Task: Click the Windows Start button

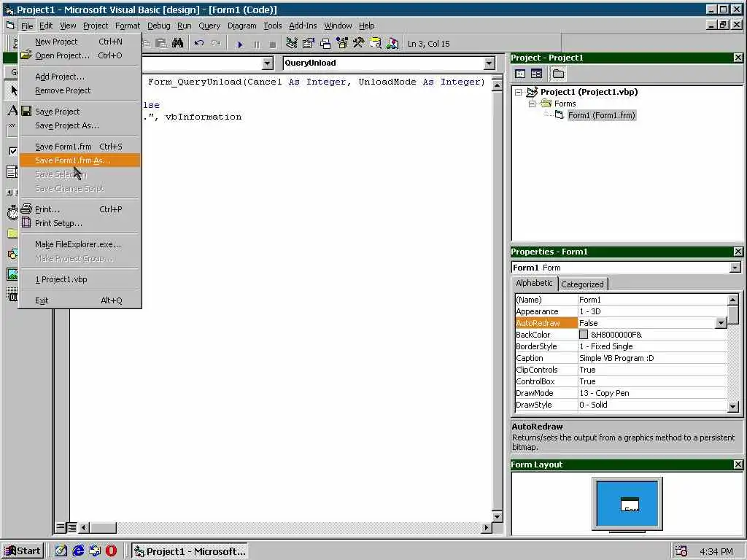Action: click(23, 551)
